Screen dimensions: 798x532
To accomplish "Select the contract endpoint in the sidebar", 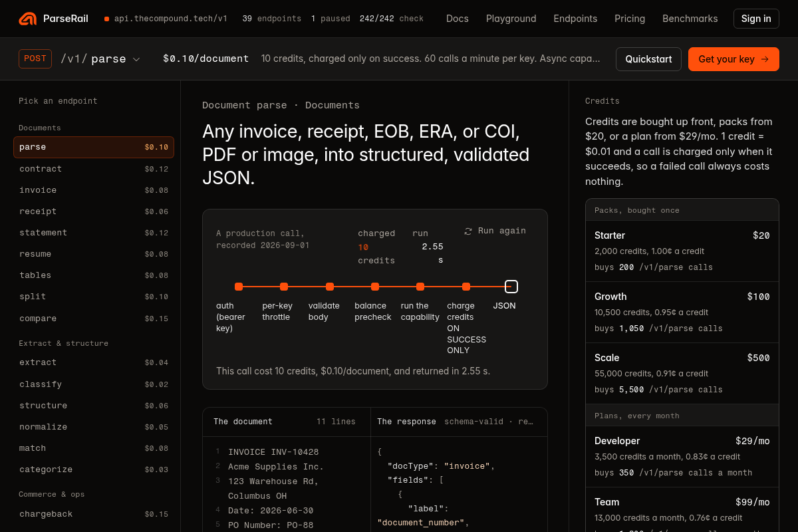I will pyautogui.click(x=94, y=169).
